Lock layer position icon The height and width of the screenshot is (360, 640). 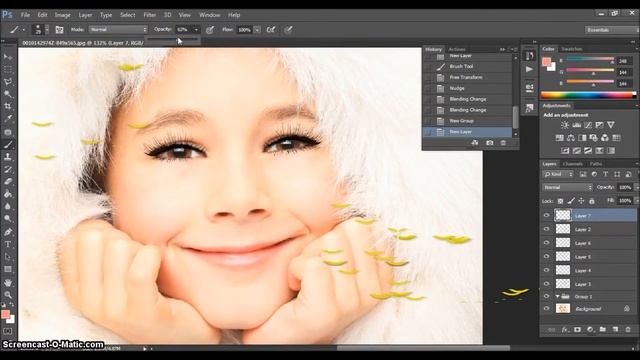pyautogui.click(x=581, y=201)
